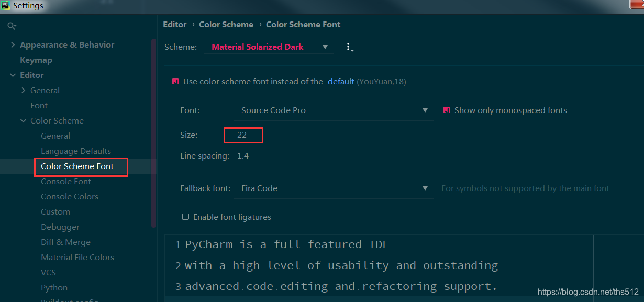This screenshot has width=644, height=302.
Task: Open the Font dropdown showing Source Code Pro
Action: pos(334,110)
